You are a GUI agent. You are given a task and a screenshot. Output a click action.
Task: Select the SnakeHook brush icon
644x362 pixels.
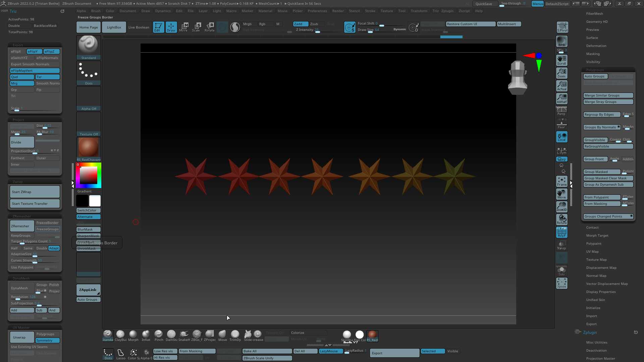coord(184,336)
